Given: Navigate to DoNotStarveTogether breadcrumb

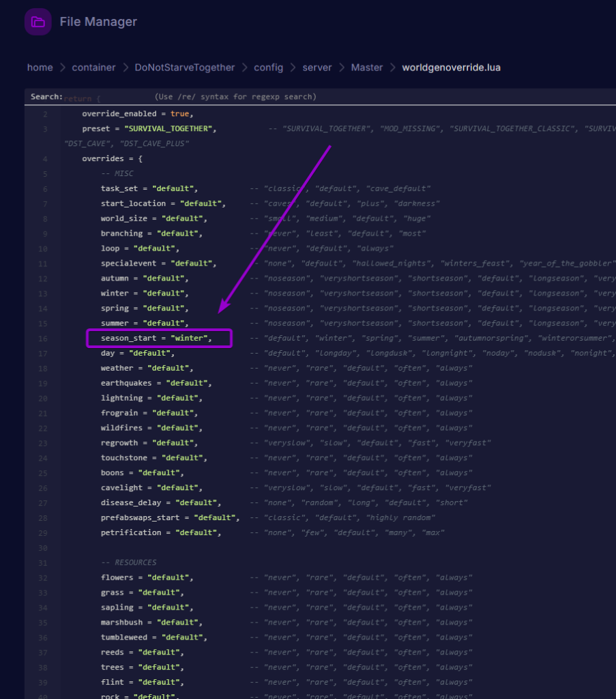Looking at the screenshot, I should [184, 68].
